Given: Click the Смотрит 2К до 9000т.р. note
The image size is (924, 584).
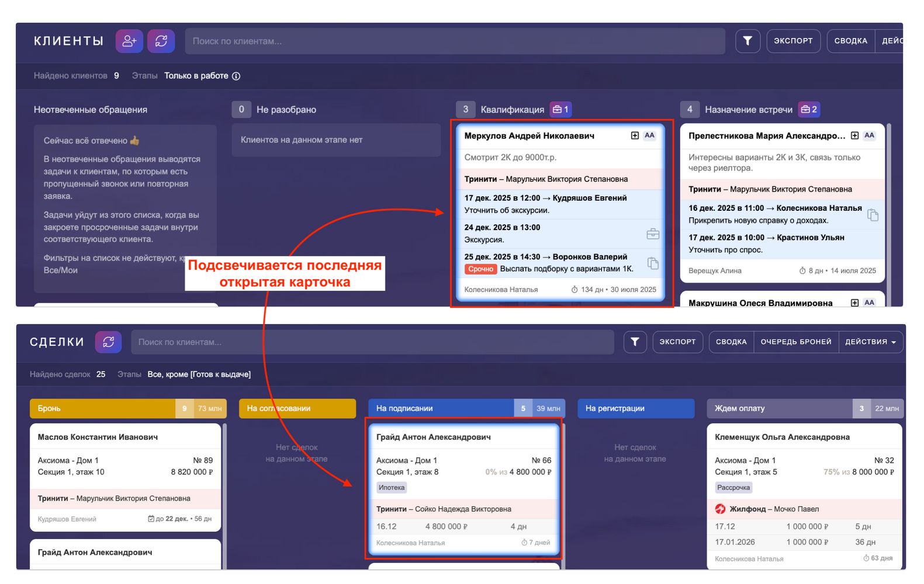Looking at the screenshot, I should point(510,157).
